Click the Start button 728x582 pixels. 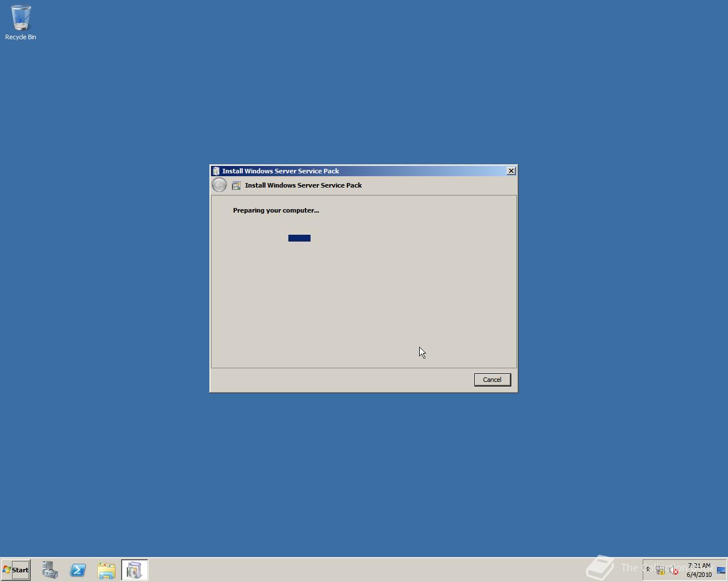coord(16,569)
